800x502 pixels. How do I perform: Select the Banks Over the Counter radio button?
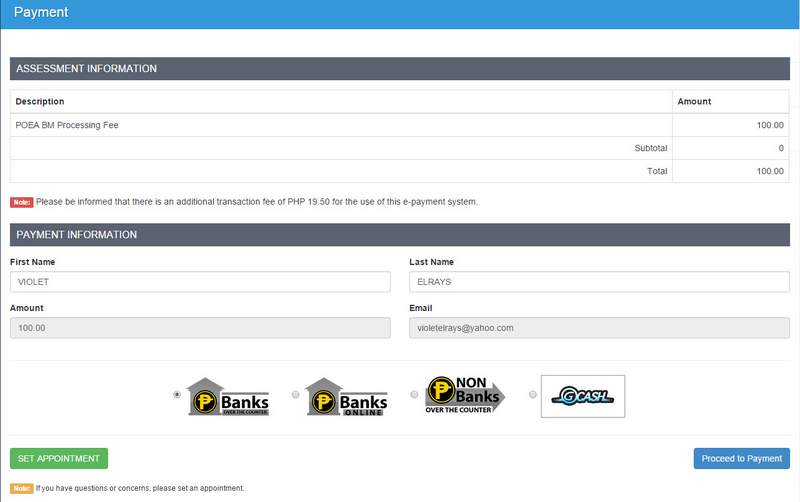(x=178, y=395)
